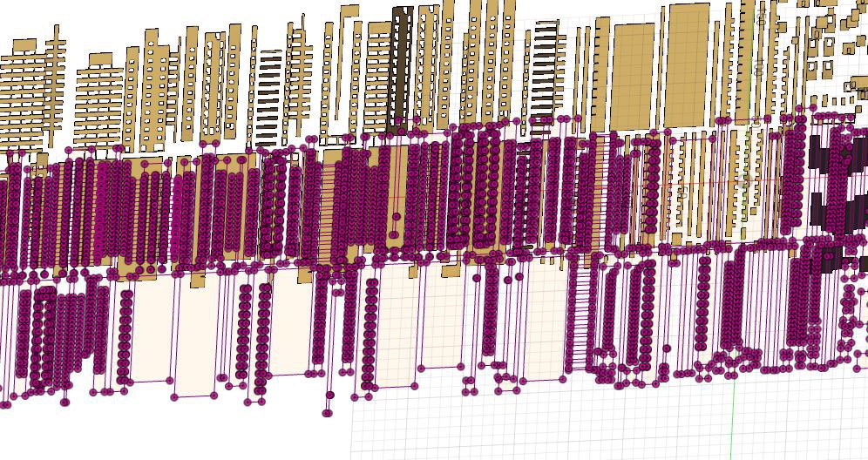
Task: Pick the bottommost purple sketch point
Action: (x=327, y=413)
